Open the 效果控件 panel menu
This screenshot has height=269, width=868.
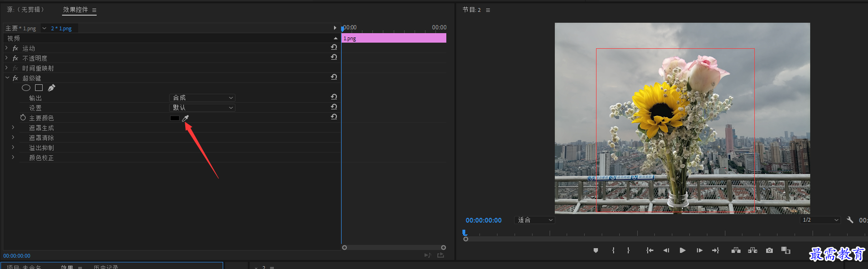94,10
